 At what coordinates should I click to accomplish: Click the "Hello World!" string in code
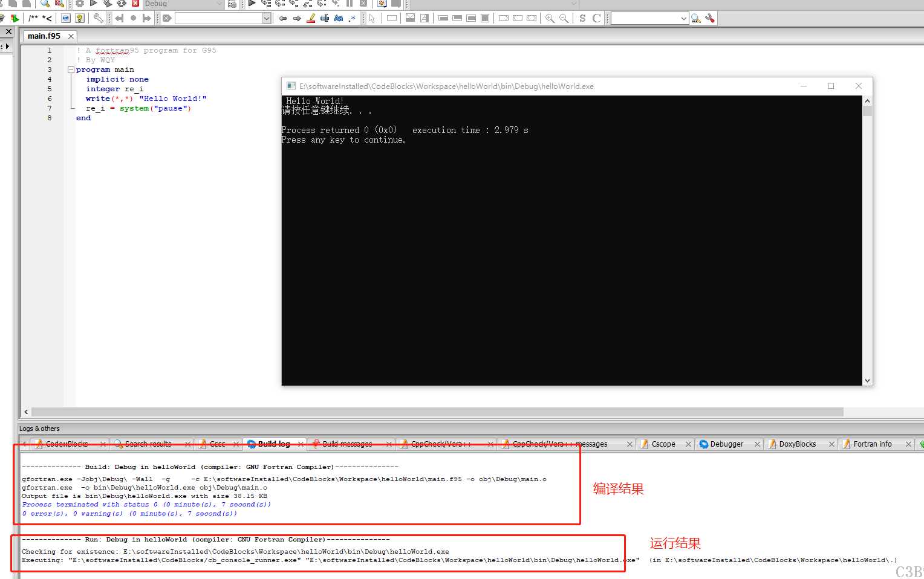173,99
